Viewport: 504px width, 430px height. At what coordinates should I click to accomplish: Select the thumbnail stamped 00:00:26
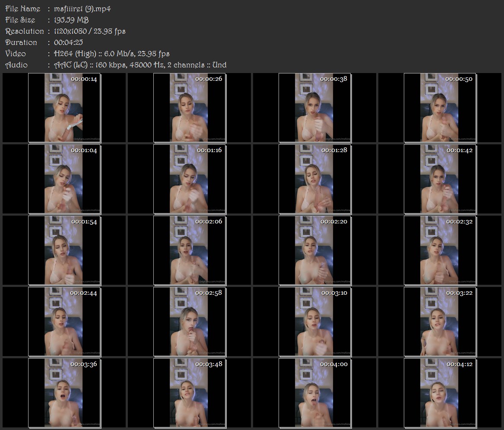click(x=190, y=108)
